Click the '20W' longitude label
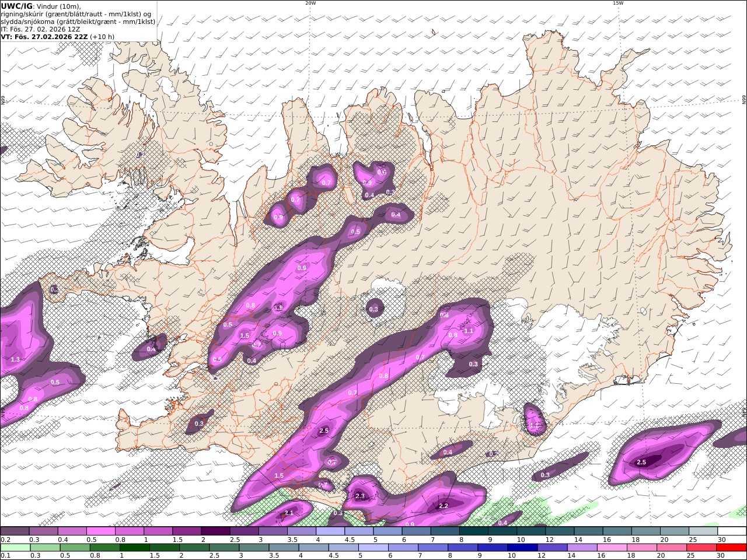 310,3
